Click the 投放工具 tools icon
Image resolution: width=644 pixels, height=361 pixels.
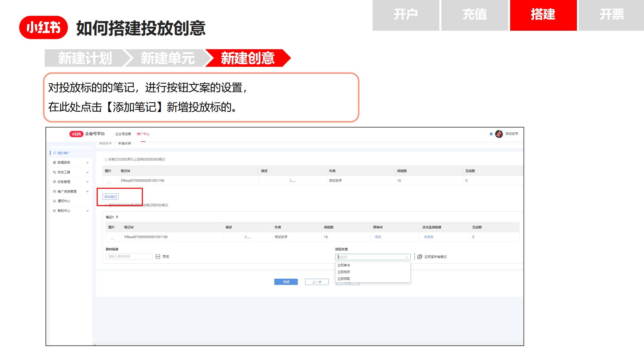pos(54,172)
